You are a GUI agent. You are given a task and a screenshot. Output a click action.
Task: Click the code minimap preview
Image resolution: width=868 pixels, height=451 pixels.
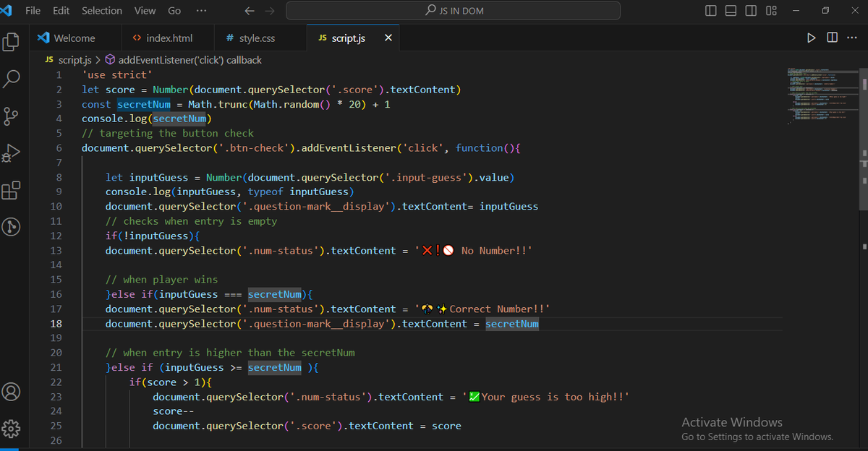point(822,96)
